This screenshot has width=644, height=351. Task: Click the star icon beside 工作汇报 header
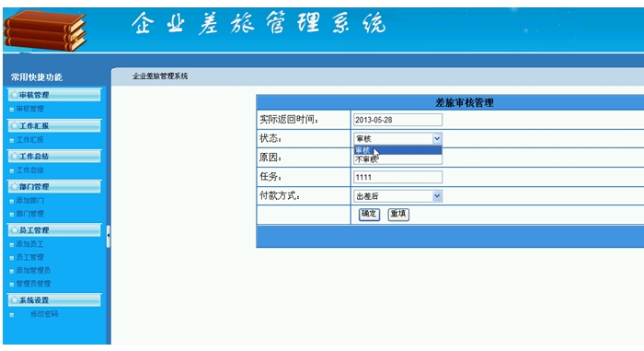coord(15,125)
